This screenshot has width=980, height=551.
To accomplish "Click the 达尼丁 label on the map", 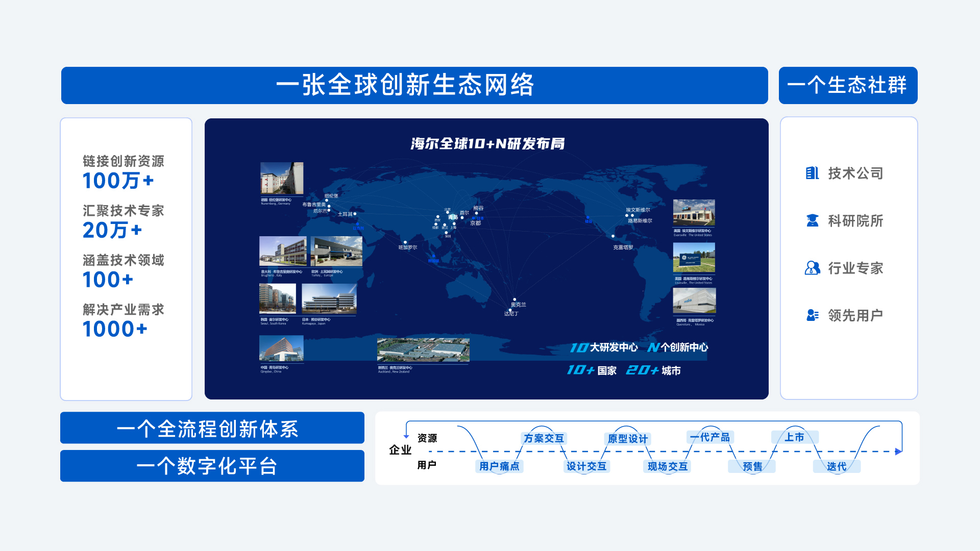I will coord(511,314).
